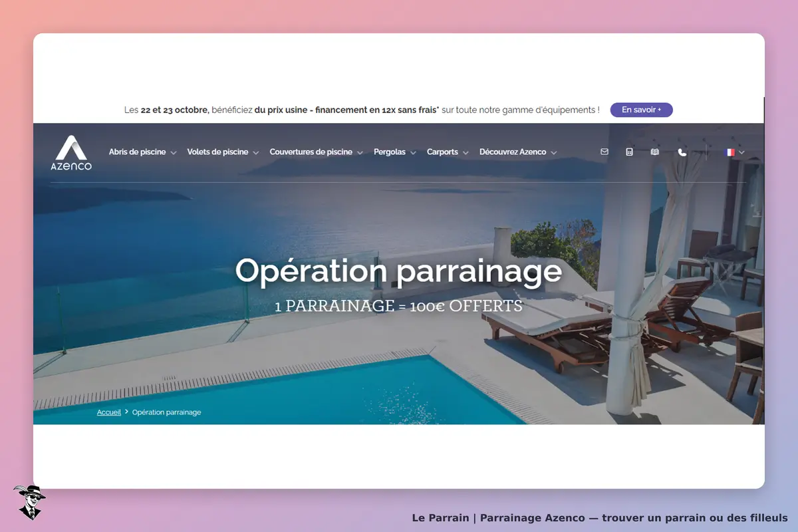Open the envelope contact icon
This screenshot has width=798, height=532.
coord(604,152)
